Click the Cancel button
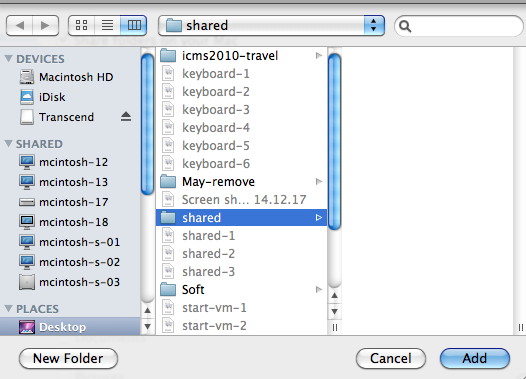 (x=391, y=359)
